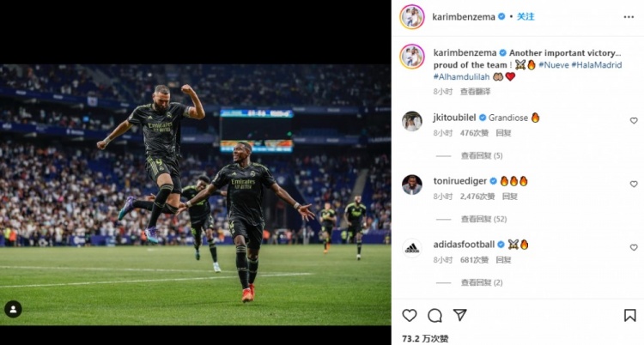
Task: Show tagged people icon on photo
Action: pyautogui.click(x=13, y=309)
